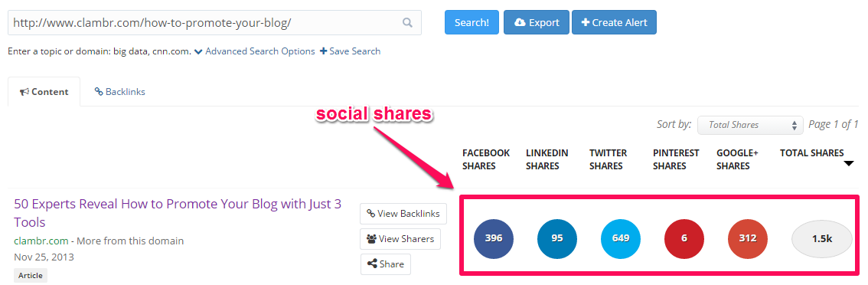Click the total shares 1.5k oval
868x285 pixels.
[x=823, y=238]
